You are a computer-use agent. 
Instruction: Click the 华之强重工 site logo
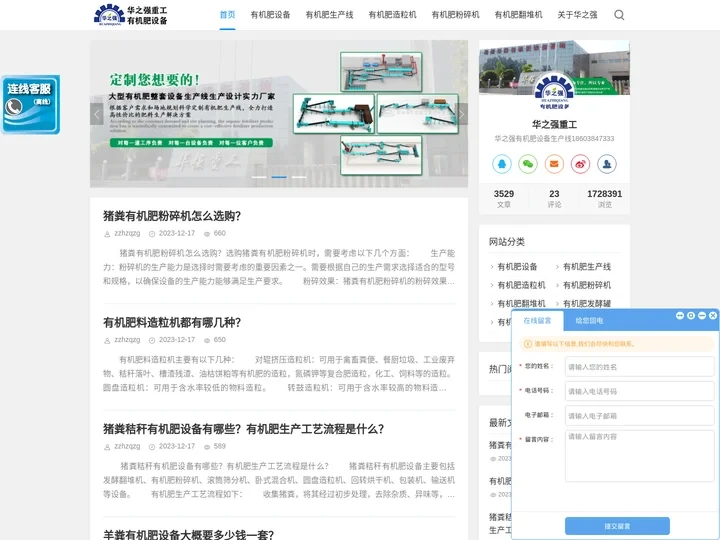click(131, 15)
